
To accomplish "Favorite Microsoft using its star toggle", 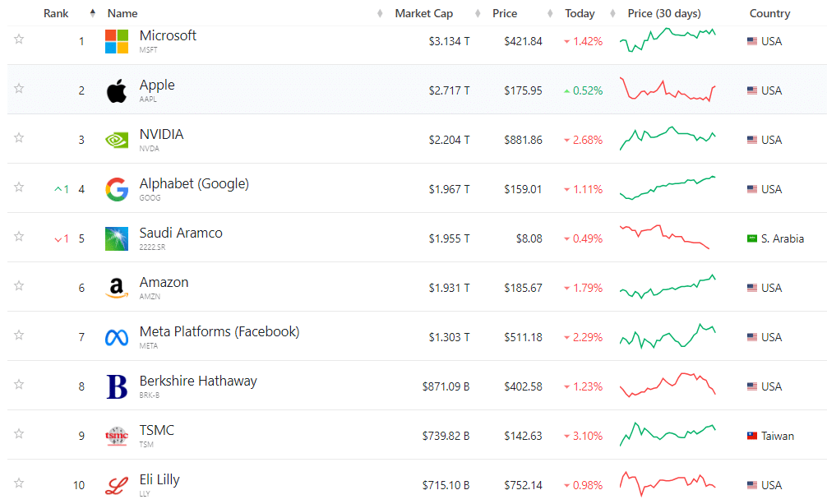I will [x=18, y=38].
